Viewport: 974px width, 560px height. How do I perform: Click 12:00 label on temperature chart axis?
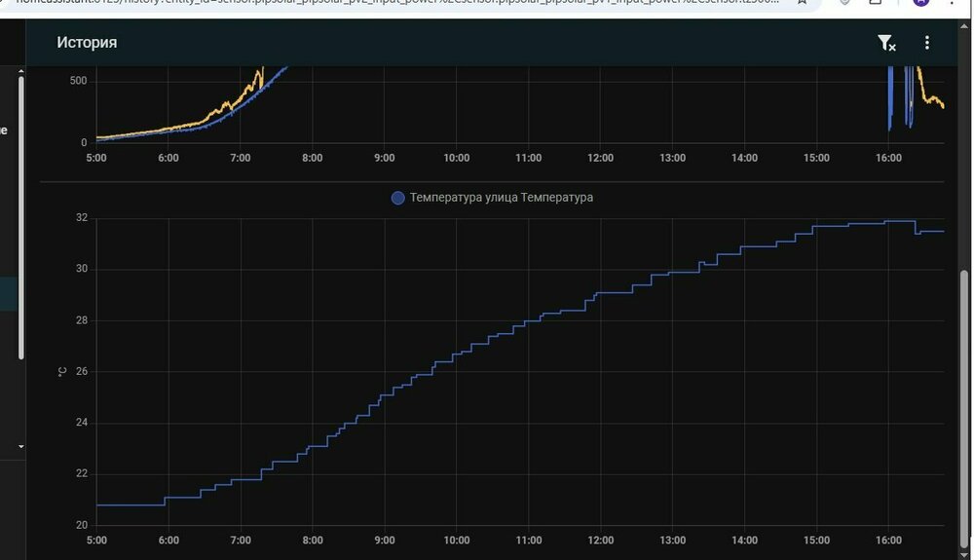click(600, 541)
